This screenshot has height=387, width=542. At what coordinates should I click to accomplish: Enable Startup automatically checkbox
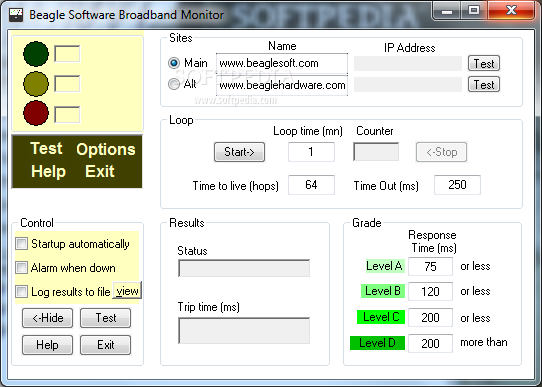[21, 244]
